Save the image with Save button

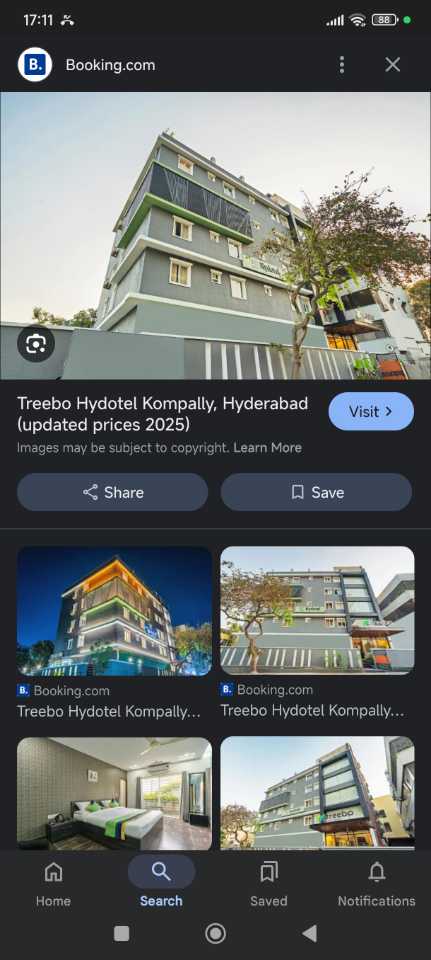(x=316, y=492)
